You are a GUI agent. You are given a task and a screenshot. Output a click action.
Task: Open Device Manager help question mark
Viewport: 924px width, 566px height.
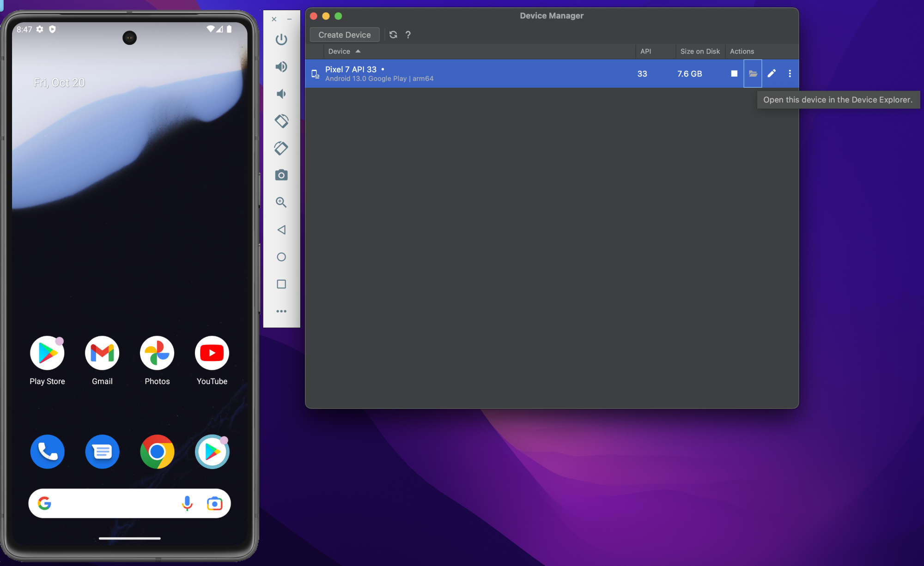click(x=408, y=35)
